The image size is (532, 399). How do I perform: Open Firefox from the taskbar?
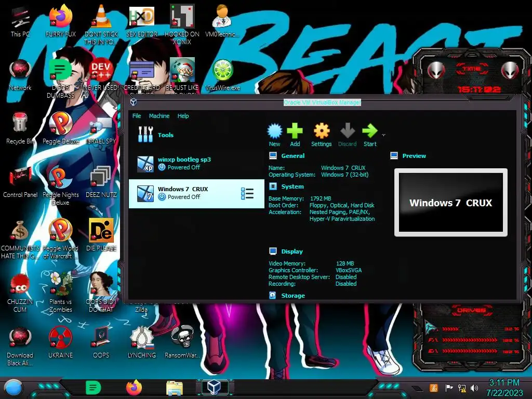click(x=134, y=388)
